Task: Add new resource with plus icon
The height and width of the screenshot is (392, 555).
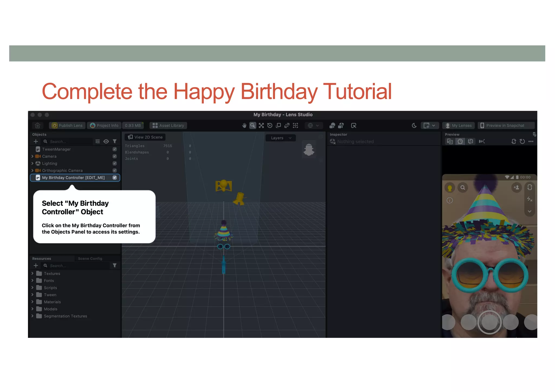Action: tap(36, 266)
